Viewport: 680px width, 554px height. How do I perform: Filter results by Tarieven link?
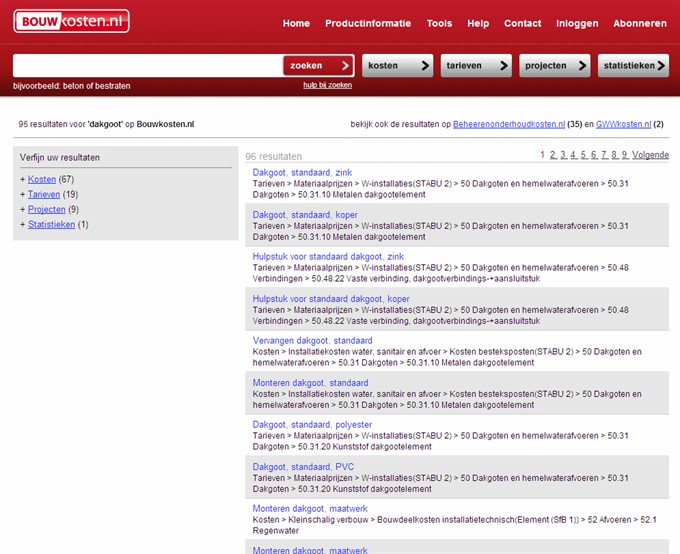(44, 194)
